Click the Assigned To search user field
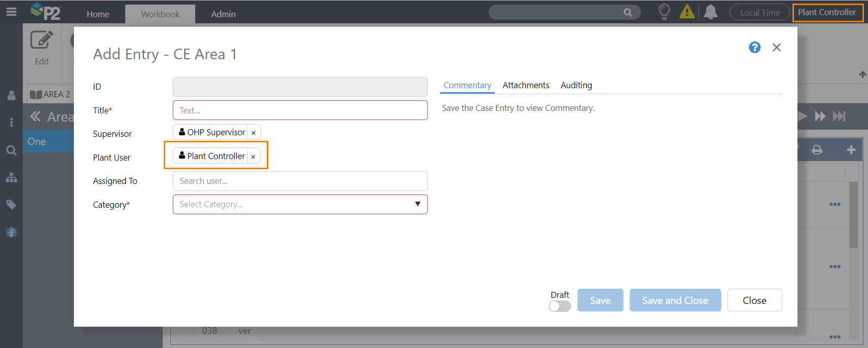The height and width of the screenshot is (348, 868). coord(300,181)
